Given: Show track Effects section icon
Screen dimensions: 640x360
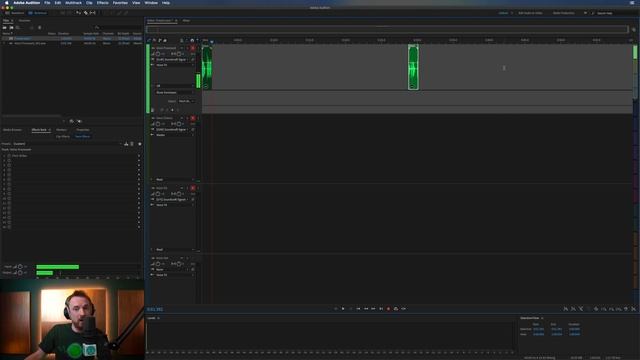Looking at the screenshot, I should tap(154, 40).
